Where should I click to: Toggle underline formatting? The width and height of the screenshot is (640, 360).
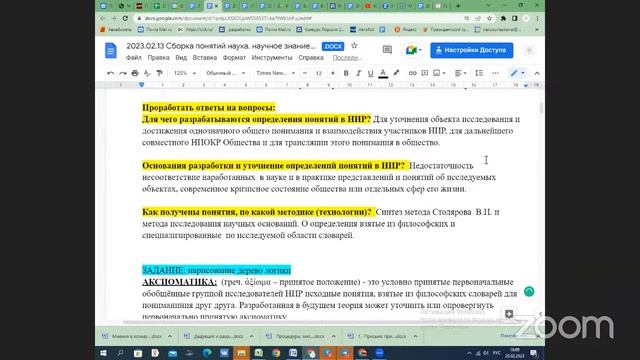click(x=370, y=73)
